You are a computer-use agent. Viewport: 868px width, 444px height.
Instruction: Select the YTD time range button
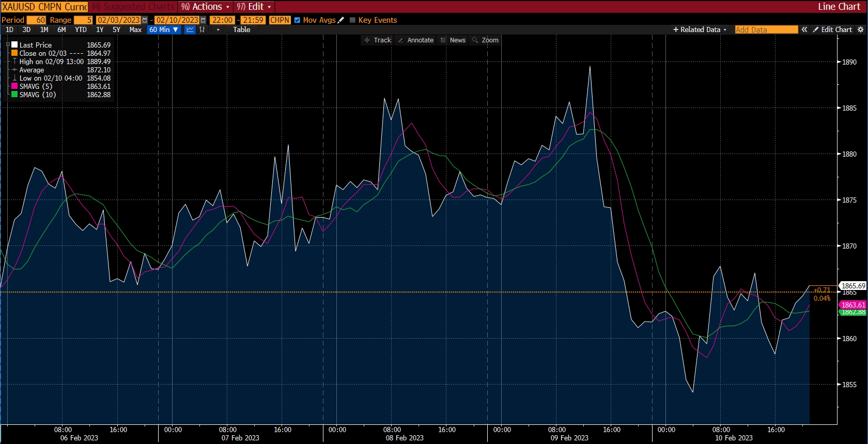[x=81, y=29]
